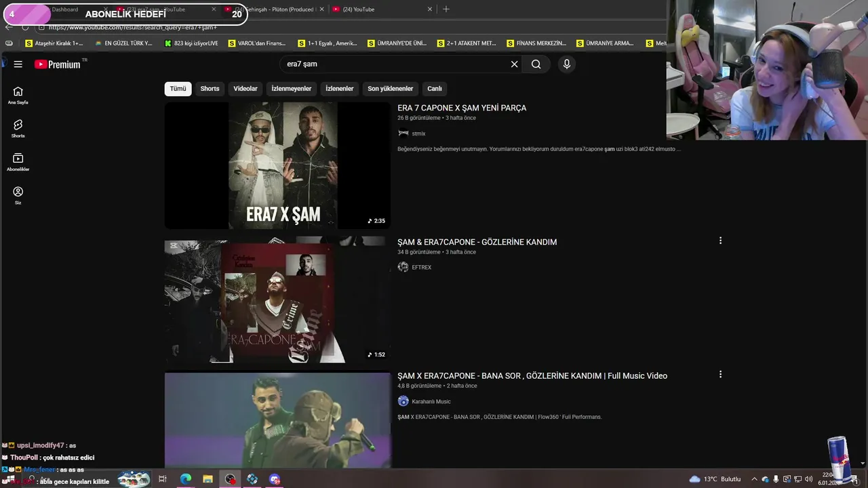
Task: Open the ÜMRANİYE'DE ÜNİ... bookmark
Action: click(x=397, y=43)
